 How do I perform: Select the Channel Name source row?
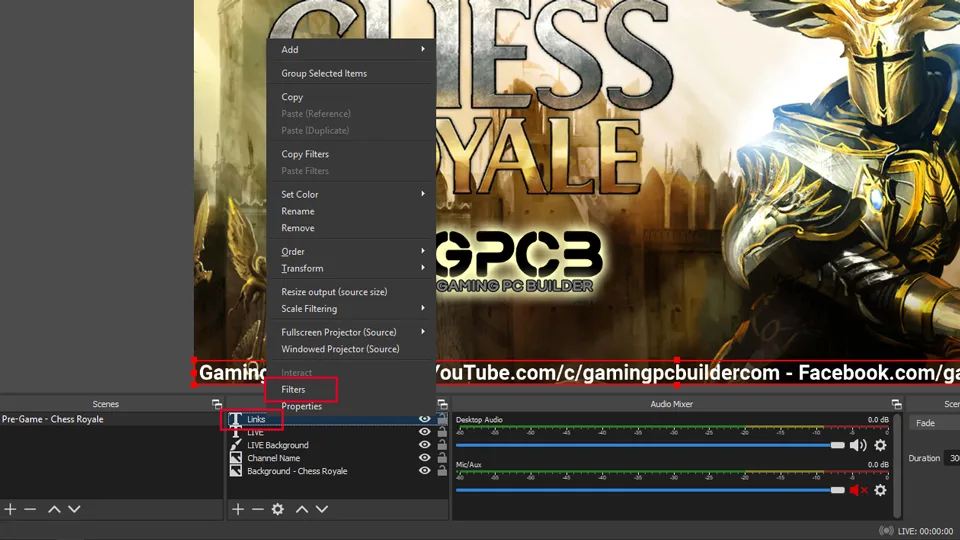(x=337, y=458)
